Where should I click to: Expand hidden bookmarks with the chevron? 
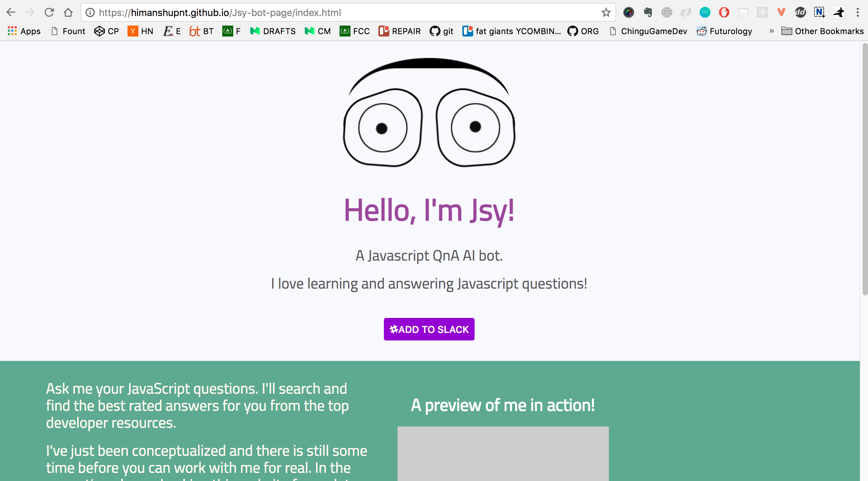click(772, 31)
